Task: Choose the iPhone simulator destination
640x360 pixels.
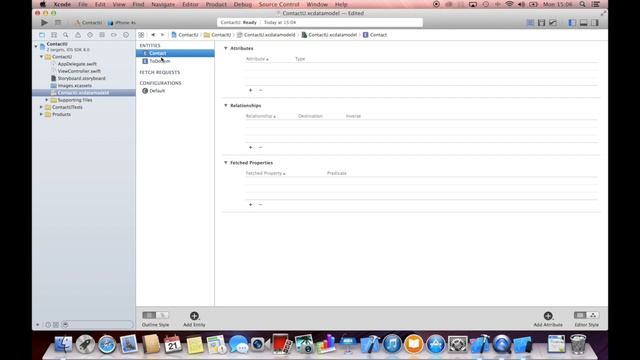Action: pos(122,23)
